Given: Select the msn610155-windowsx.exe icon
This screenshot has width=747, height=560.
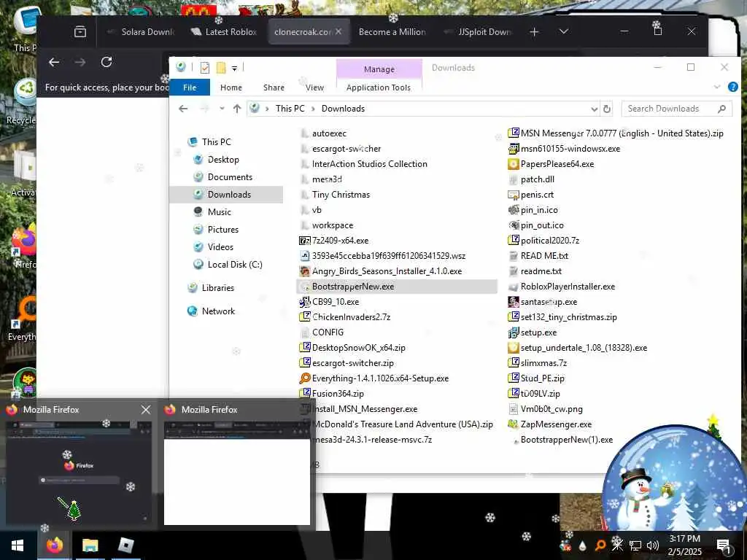Looking at the screenshot, I should pos(513,149).
